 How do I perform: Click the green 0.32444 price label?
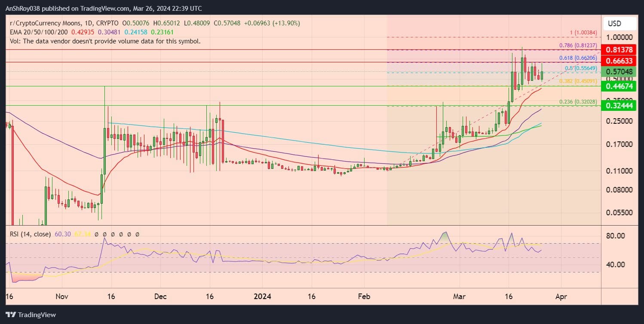tap(620, 106)
